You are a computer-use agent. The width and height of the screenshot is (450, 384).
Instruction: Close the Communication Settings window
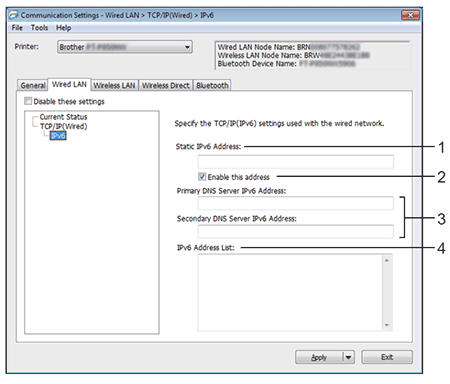pyautogui.click(x=410, y=15)
